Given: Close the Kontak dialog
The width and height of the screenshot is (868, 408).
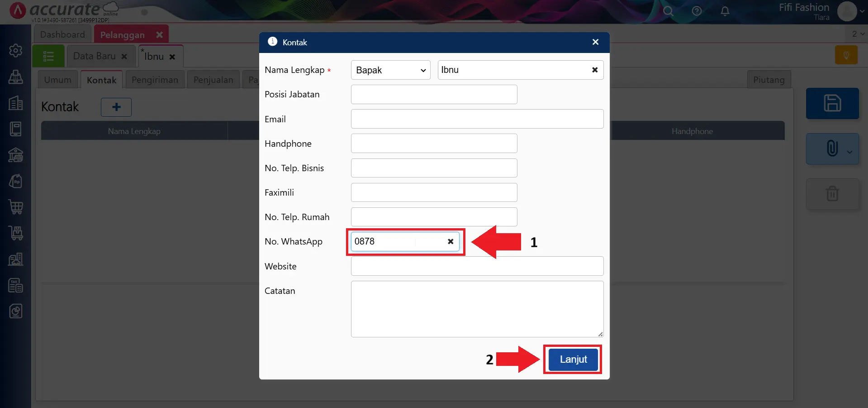Looking at the screenshot, I should [x=595, y=42].
